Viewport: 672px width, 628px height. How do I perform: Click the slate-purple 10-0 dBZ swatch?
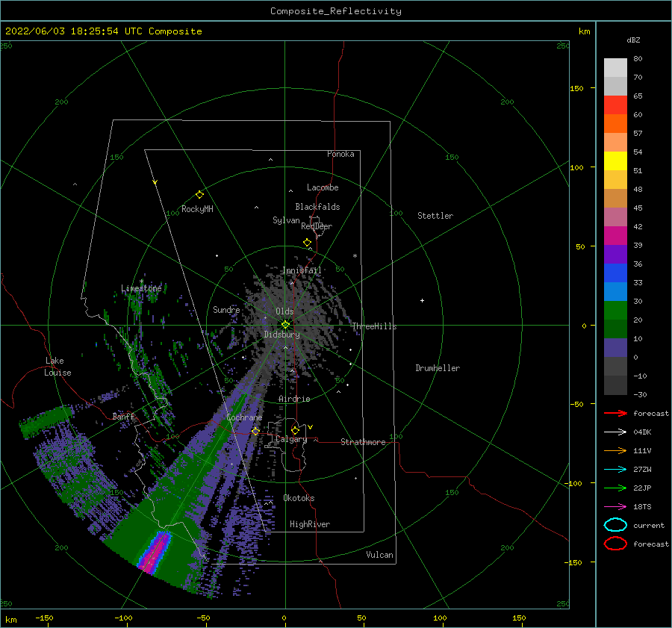pyautogui.click(x=615, y=348)
